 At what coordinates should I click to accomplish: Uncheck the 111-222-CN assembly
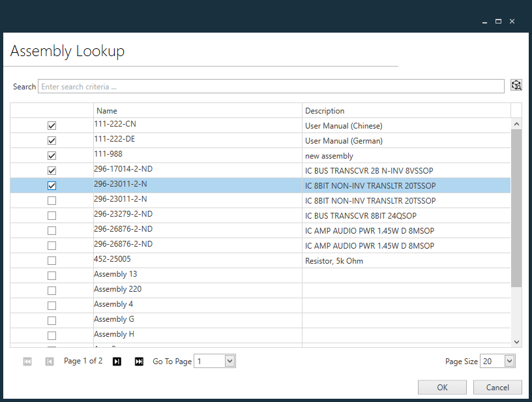(52, 125)
